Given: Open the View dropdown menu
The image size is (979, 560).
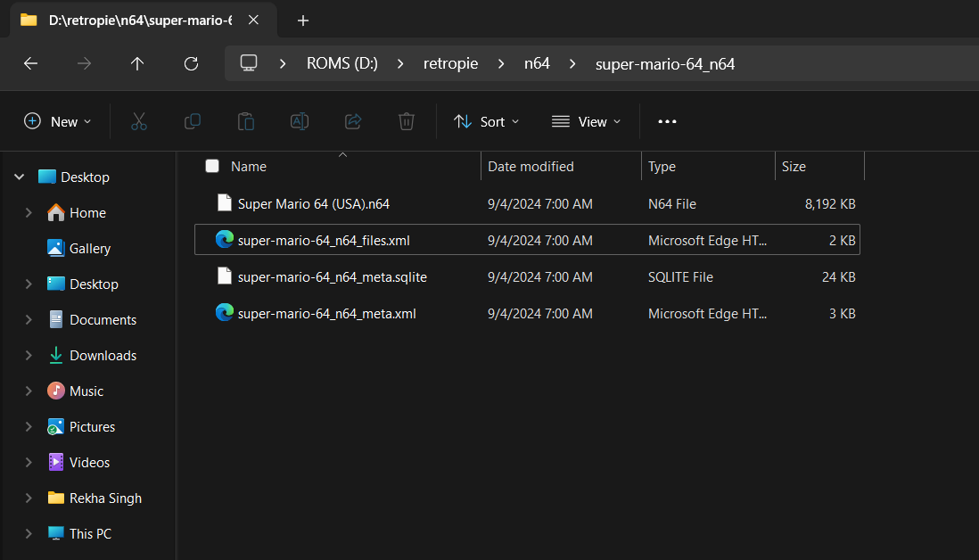Looking at the screenshot, I should point(586,121).
